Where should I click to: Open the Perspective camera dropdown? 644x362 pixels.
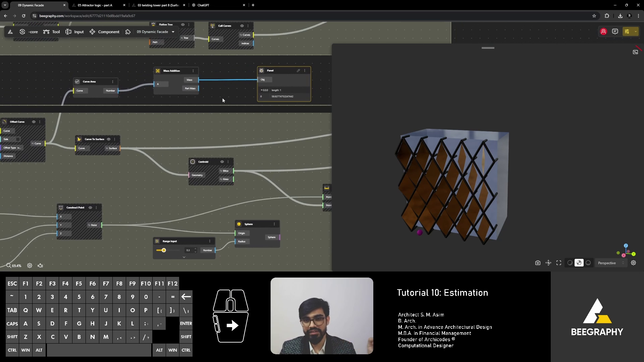611,263
